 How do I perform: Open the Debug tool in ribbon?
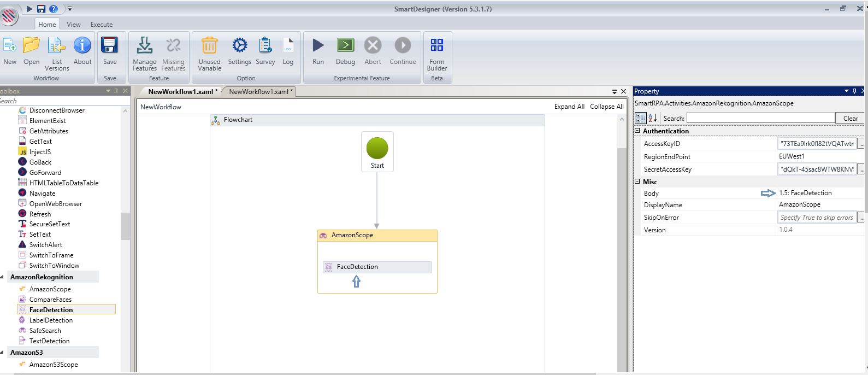point(345,46)
